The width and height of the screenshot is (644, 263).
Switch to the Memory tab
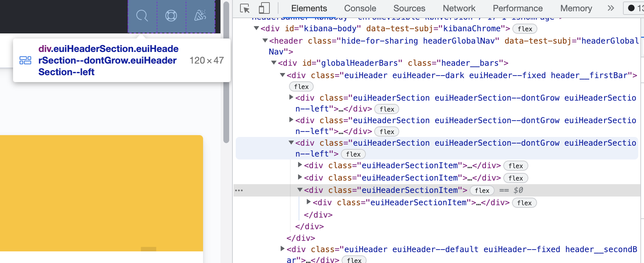click(x=576, y=8)
